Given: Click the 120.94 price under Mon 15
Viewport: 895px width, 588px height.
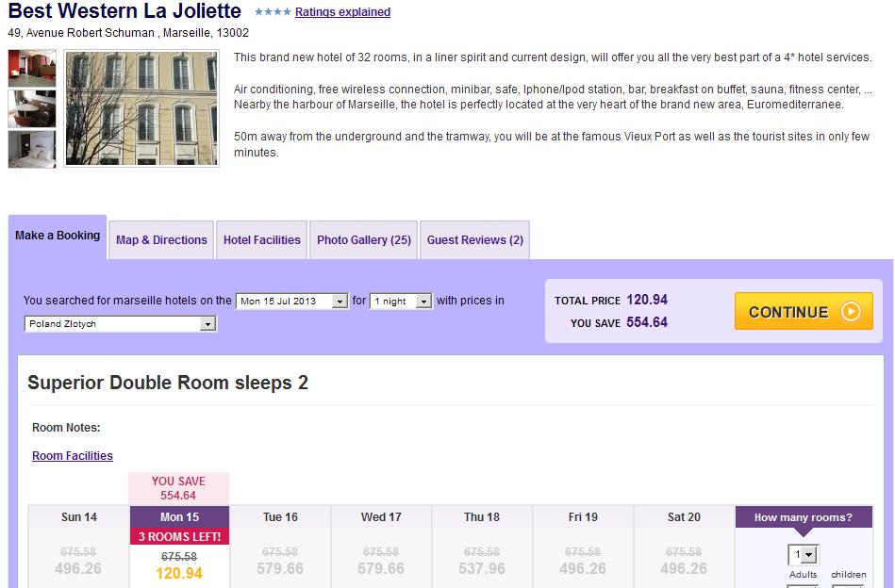Looking at the screenshot, I should 179,573.
